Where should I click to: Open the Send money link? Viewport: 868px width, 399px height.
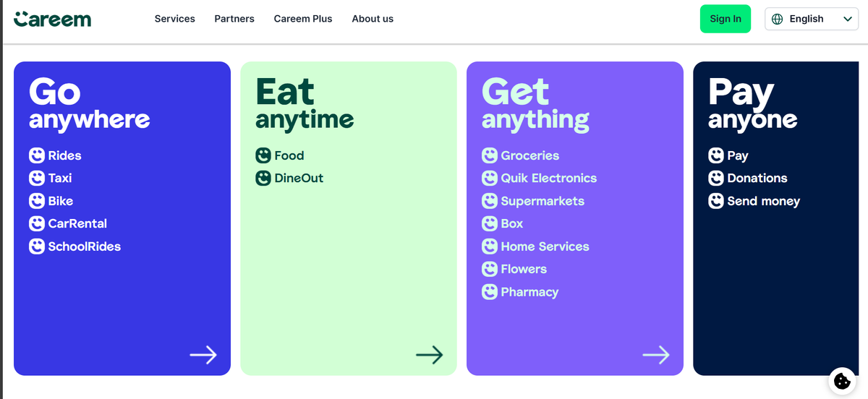coord(764,201)
